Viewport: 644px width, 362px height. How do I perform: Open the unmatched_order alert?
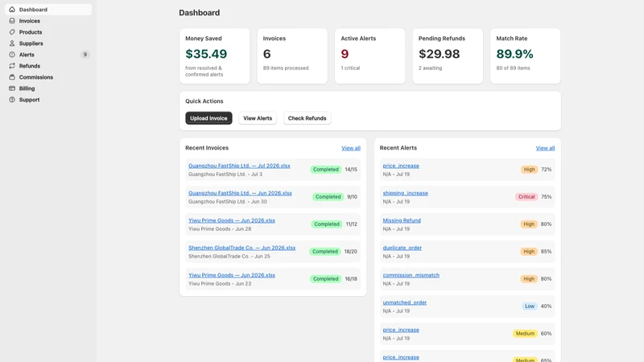tap(405, 302)
